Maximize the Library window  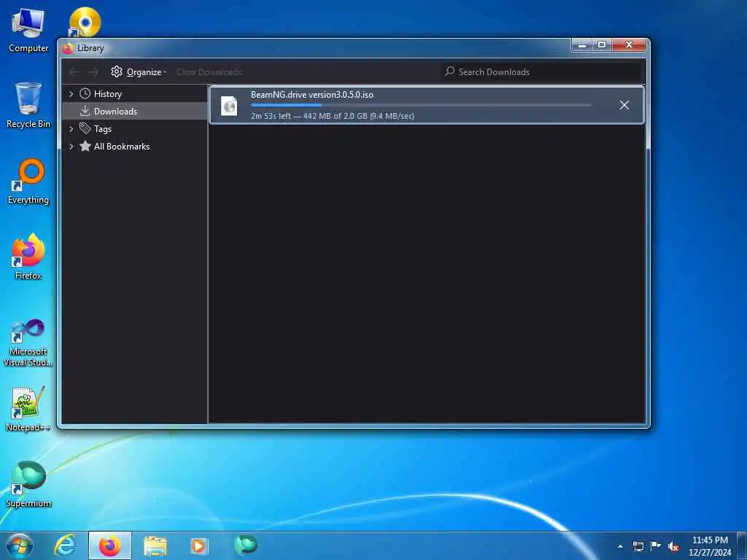(602, 45)
